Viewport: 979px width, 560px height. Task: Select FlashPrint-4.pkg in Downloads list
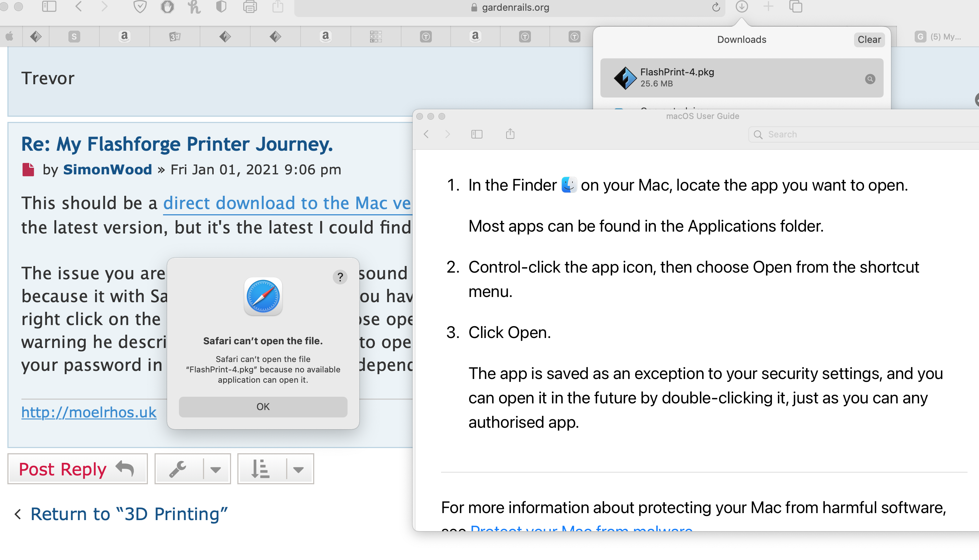[742, 78]
